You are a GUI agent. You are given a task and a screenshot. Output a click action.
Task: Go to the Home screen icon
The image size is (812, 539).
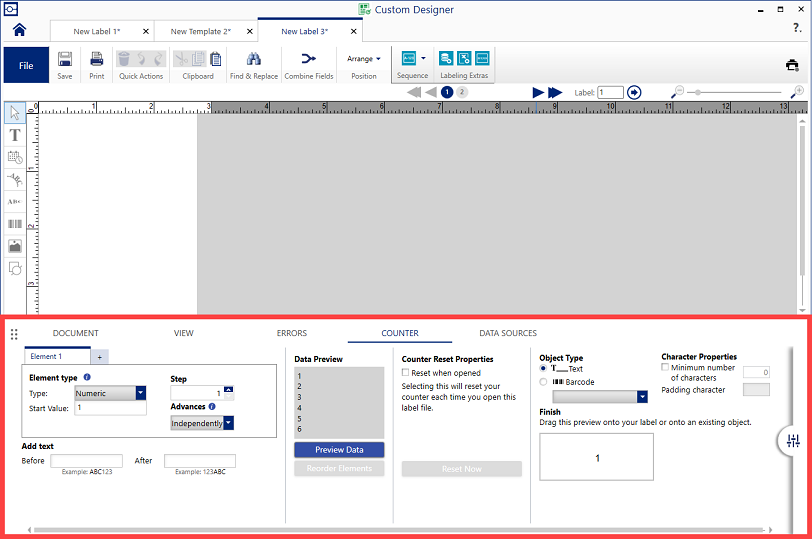coord(19,30)
